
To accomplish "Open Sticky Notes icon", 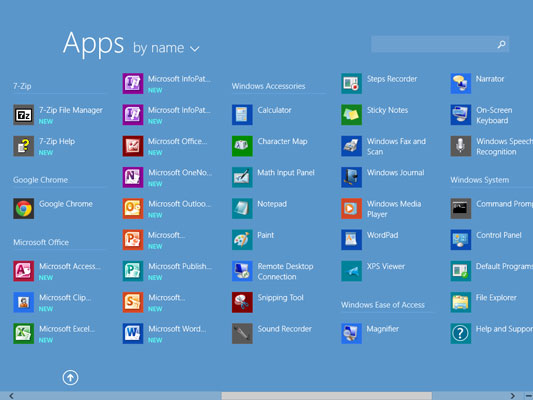I will pos(351,115).
